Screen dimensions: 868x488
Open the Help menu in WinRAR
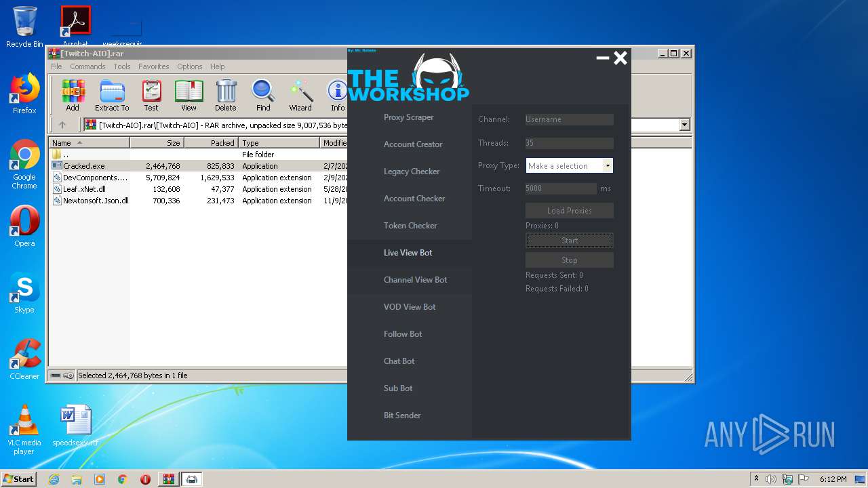click(217, 66)
